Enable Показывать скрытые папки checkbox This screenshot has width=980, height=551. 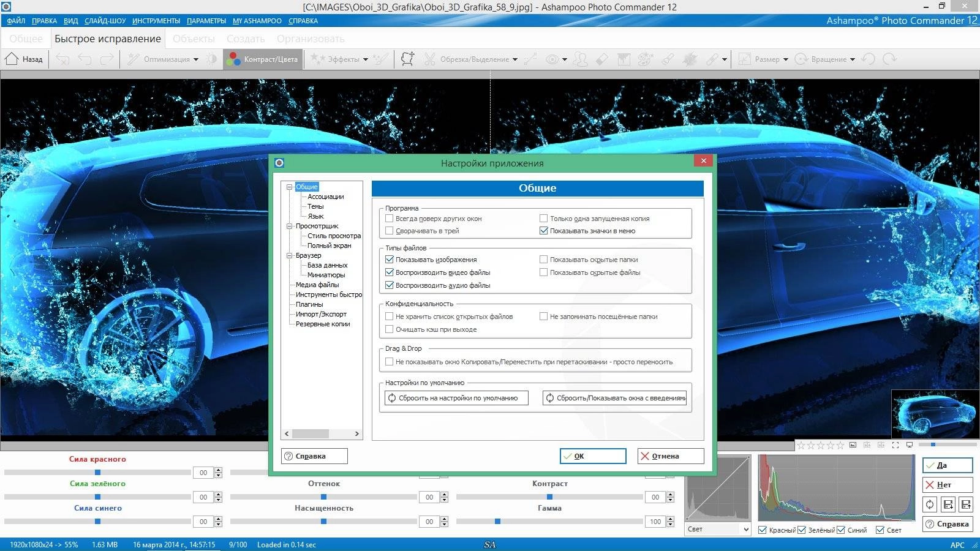tap(543, 260)
